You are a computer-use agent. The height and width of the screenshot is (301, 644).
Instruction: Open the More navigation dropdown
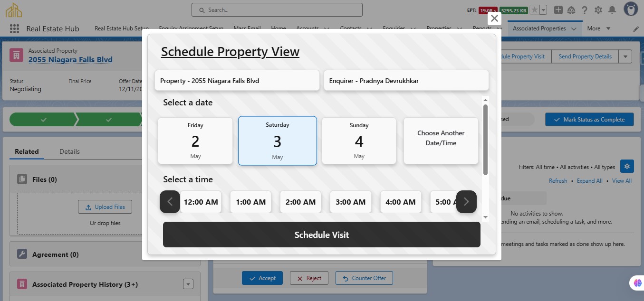(598, 28)
